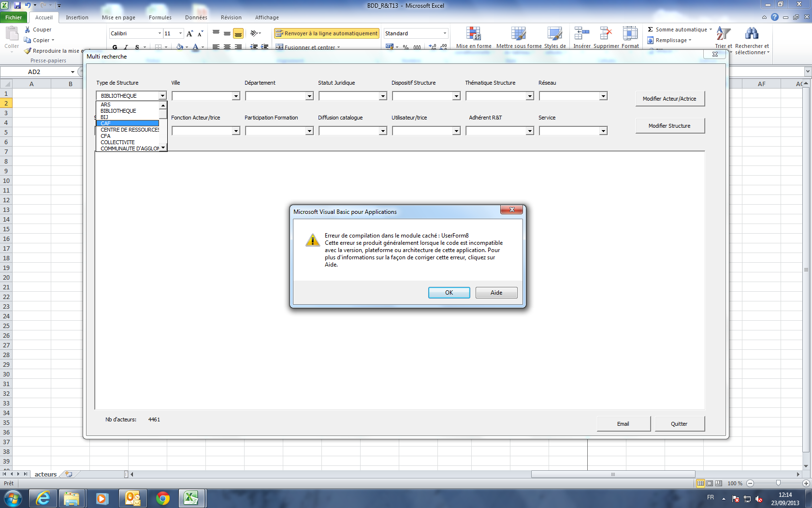Click the Insérer cells icon
This screenshot has height=508, width=812.
coord(581,33)
